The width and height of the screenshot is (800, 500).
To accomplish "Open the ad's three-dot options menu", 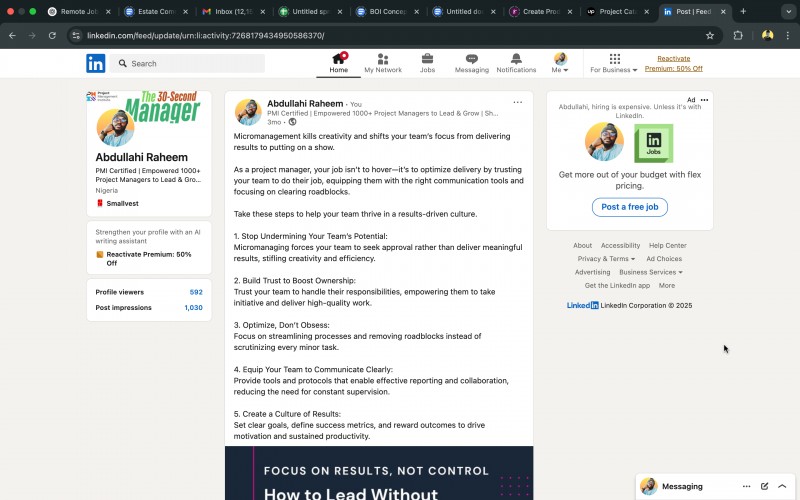I will [704, 100].
